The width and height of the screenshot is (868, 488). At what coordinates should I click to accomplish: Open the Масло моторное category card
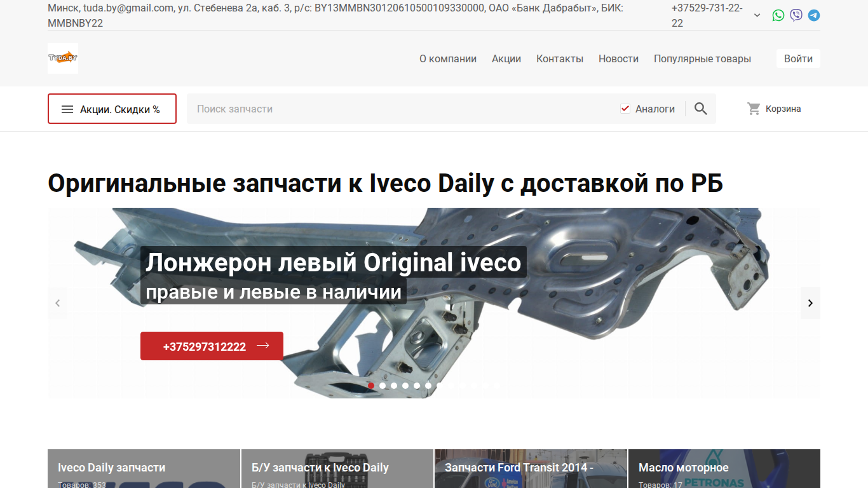(x=724, y=469)
